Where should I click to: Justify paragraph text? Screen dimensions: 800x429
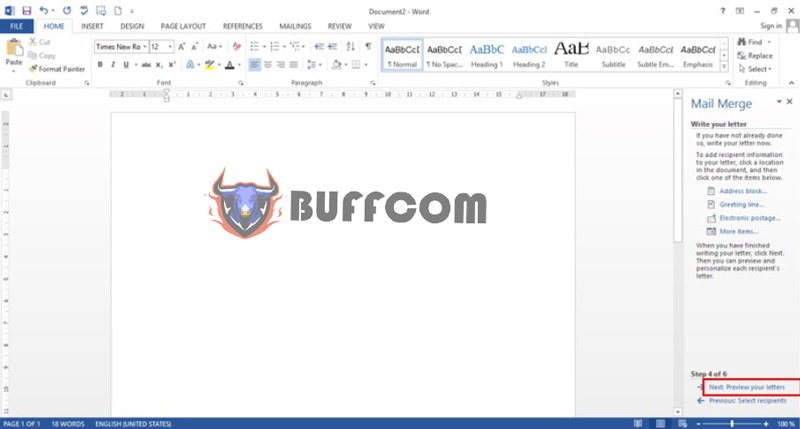click(x=293, y=65)
